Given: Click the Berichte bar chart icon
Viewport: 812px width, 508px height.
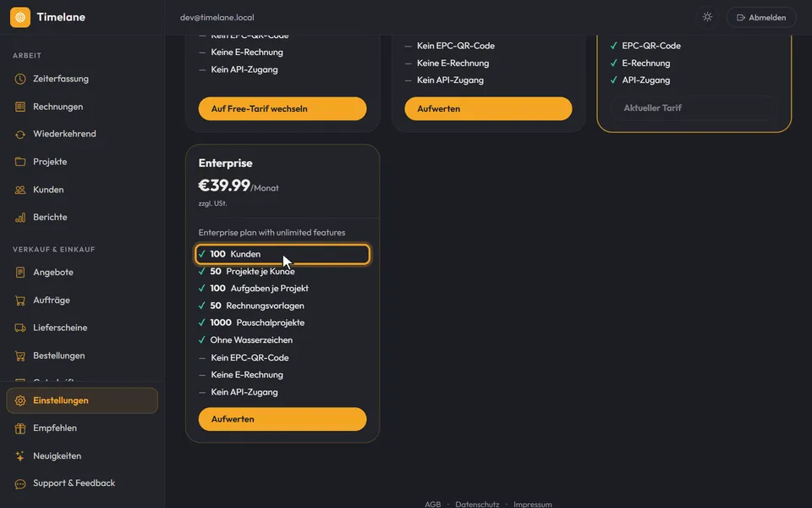Looking at the screenshot, I should tap(20, 218).
